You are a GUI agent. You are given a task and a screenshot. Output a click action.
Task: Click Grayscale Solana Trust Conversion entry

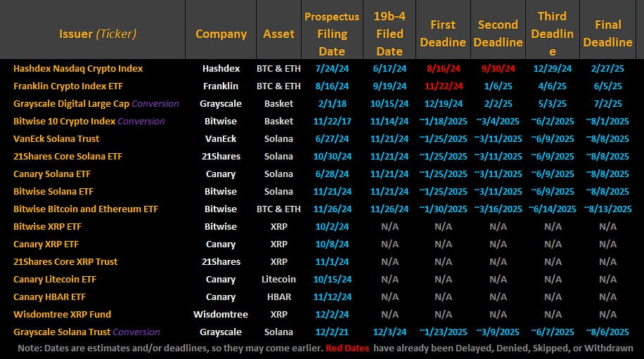(86, 332)
